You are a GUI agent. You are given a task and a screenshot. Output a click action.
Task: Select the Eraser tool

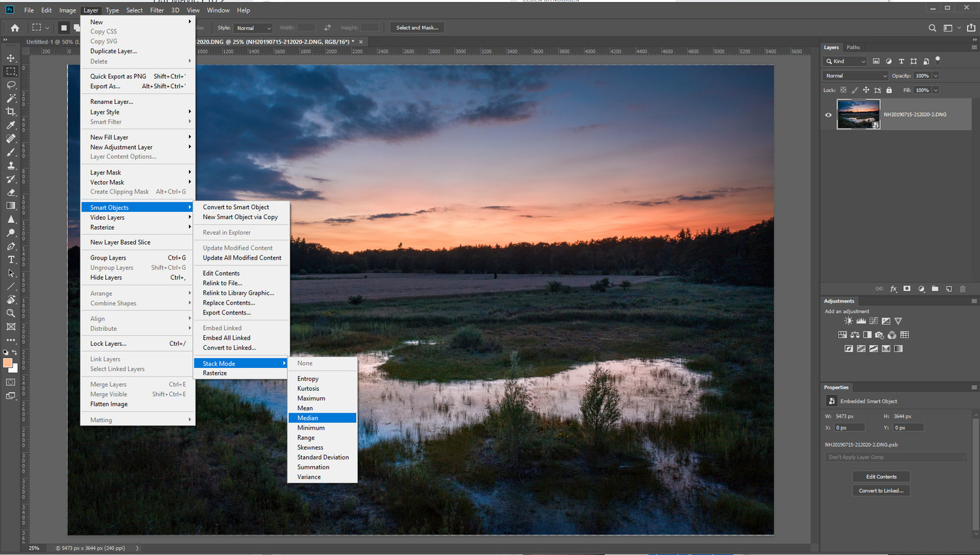click(x=11, y=192)
